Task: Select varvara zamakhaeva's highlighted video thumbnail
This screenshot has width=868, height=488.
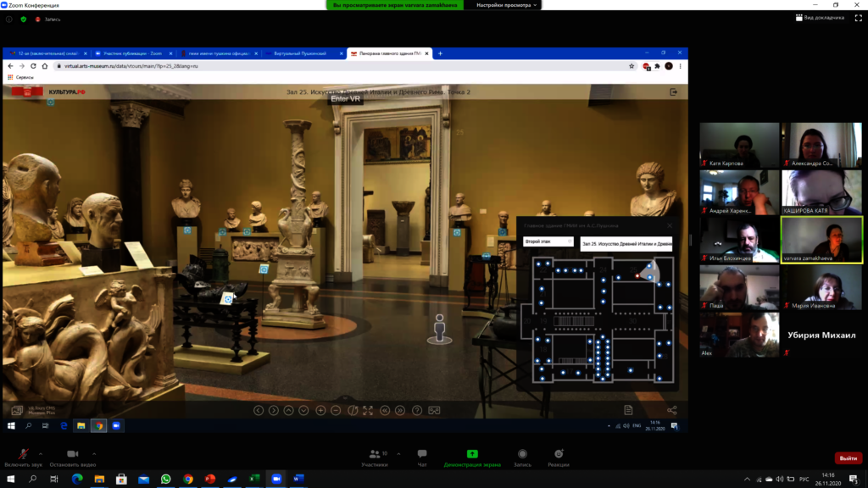Action: click(x=821, y=240)
